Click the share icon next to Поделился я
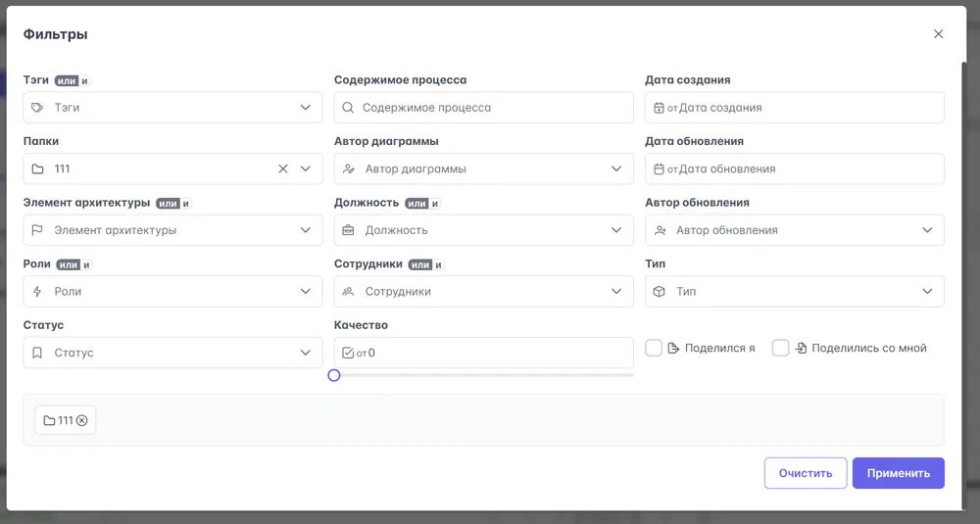Image resolution: width=980 pixels, height=524 pixels. (x=673, y=349)
